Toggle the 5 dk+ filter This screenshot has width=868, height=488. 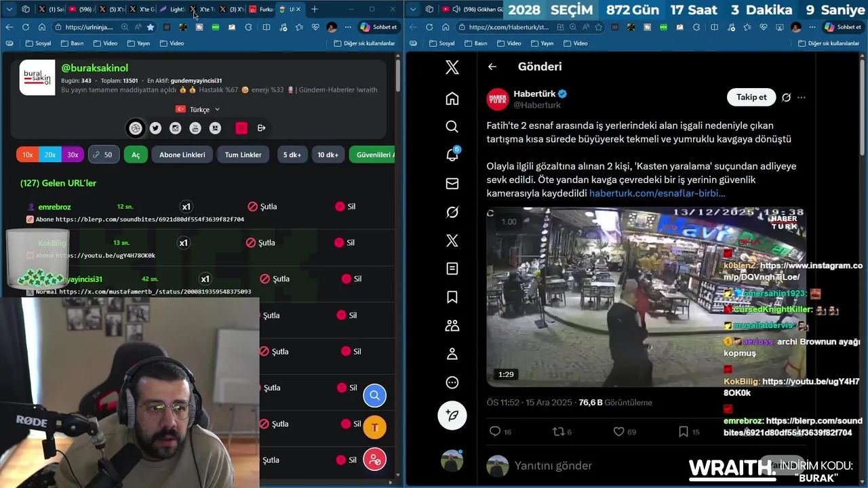click(292, 155)
